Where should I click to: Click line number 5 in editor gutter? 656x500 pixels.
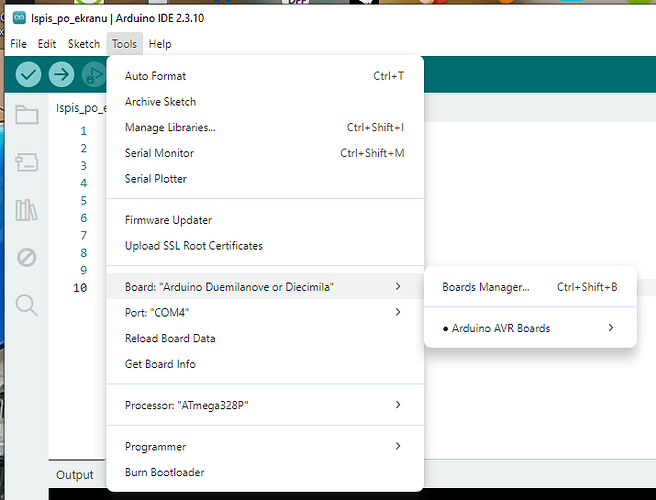(84, 201)
